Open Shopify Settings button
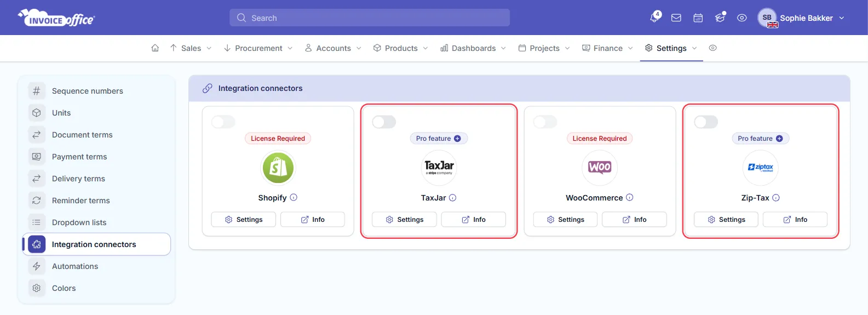The width and height of the screenshot is (868, 315). [244, 220]
